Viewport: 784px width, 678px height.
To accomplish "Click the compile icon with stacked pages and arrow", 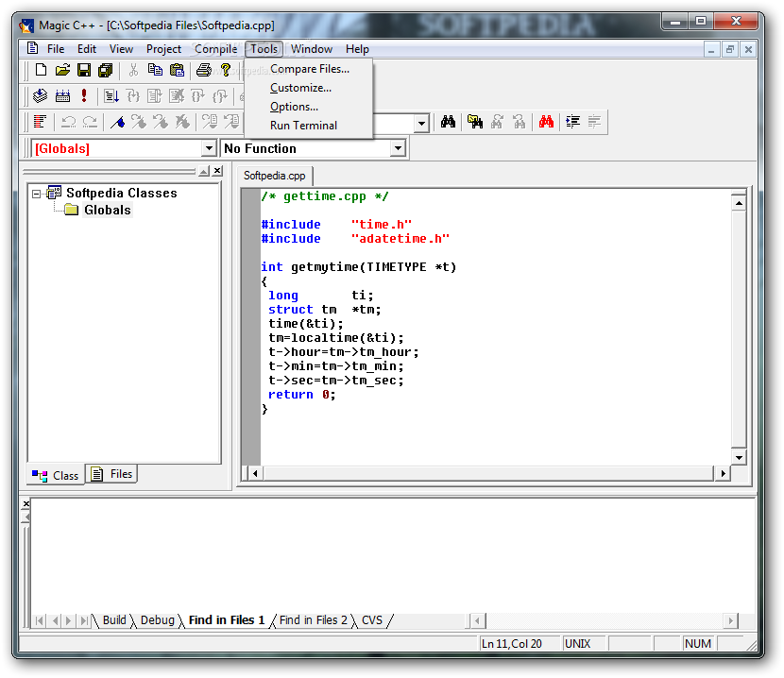I will [x=40, y=95].
